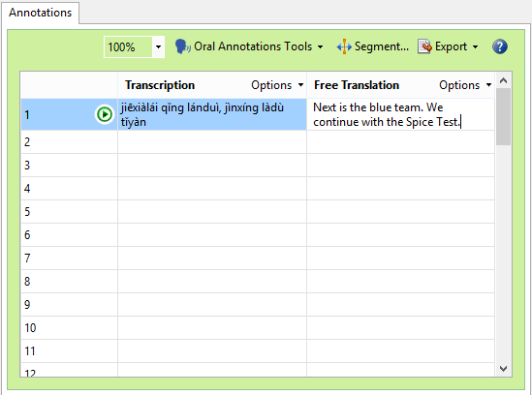The width and height of the screenshot is (532, 395).
Task: Click the Export button label
Action: pos(451,46)
